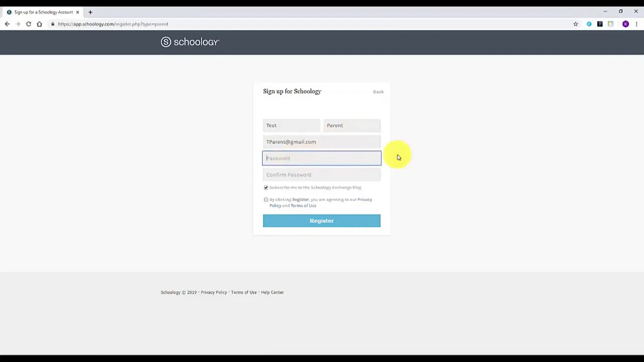Click the Sign up for Schoology heading
This screenshot has width=644, height=362.
coord(292,92)
